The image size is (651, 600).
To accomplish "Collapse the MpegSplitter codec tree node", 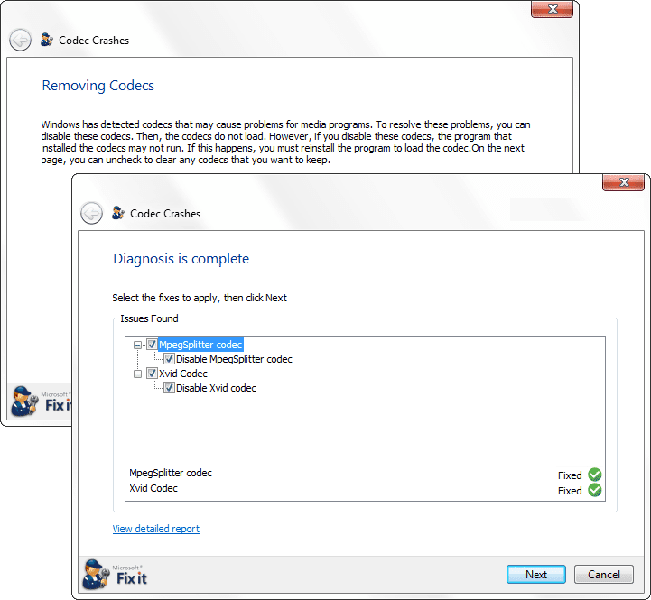I will click(138, 345).
